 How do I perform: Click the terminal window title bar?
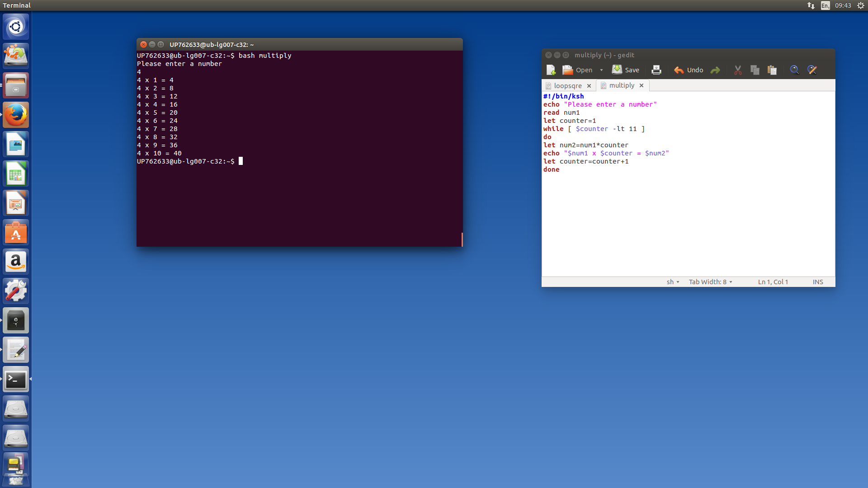click(299, 44)
